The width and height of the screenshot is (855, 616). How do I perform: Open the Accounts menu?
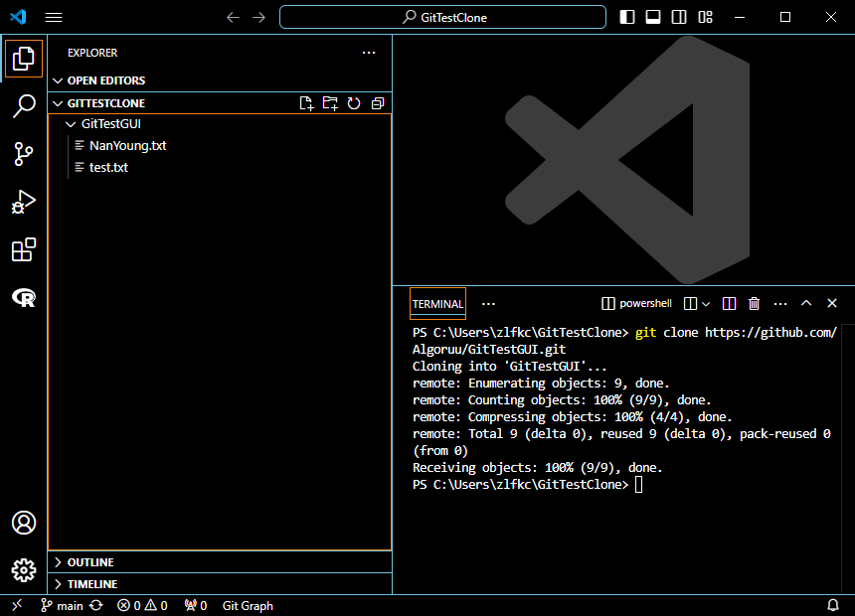(24, 523)
